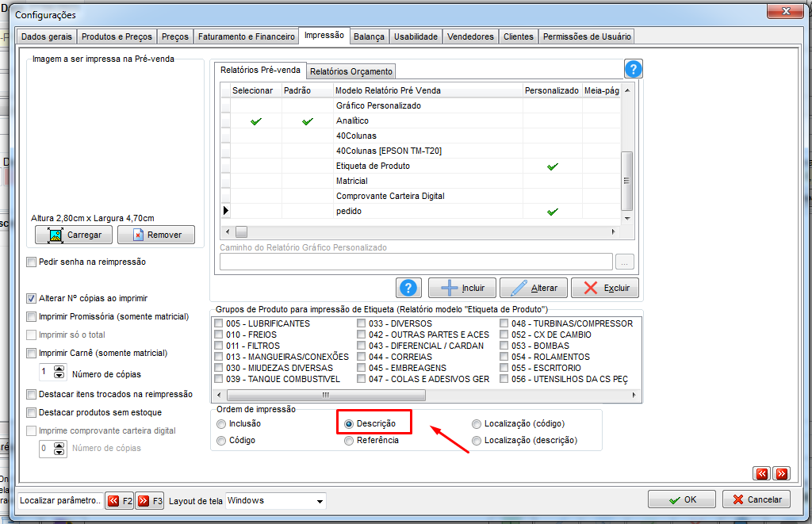This screenshot has width=812, height=524.
Task: Click the report grid vertical scrollbar thumb
Action: tap(627, 181)
